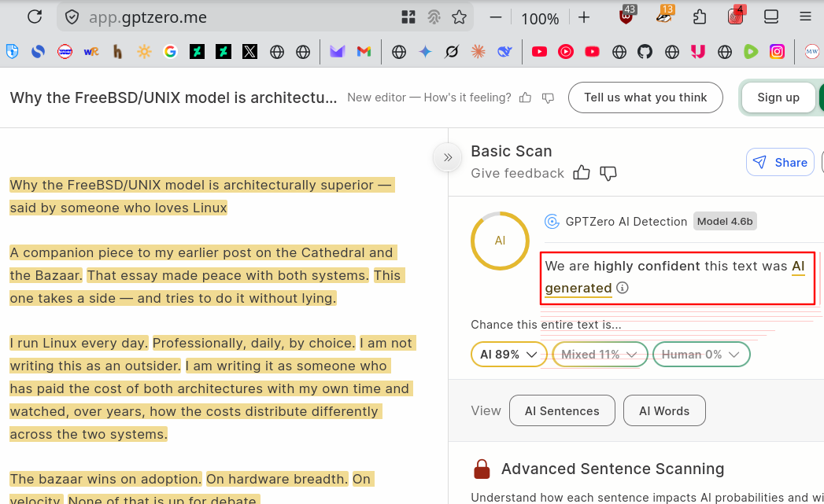This screenshot has height=504, width=824.
Task: Click the 'Model 4.6b' badge
Action: (x=725, y=222)
